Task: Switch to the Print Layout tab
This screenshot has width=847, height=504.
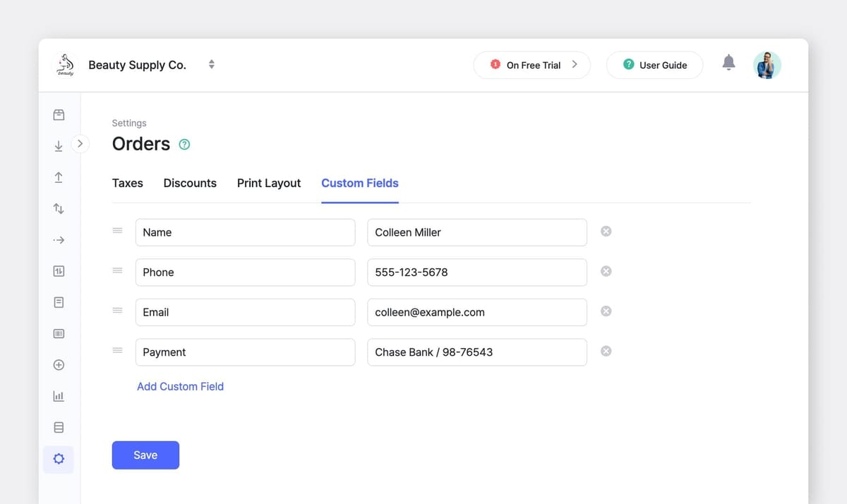Action: 269,183
